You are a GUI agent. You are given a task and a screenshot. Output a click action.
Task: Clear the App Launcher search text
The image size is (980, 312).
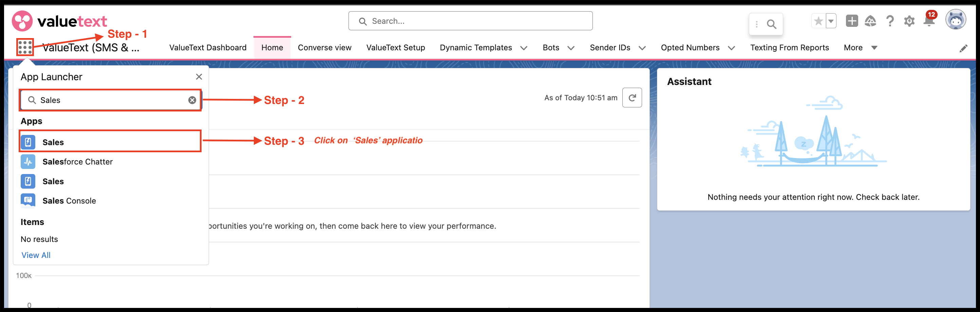(192, 100)
